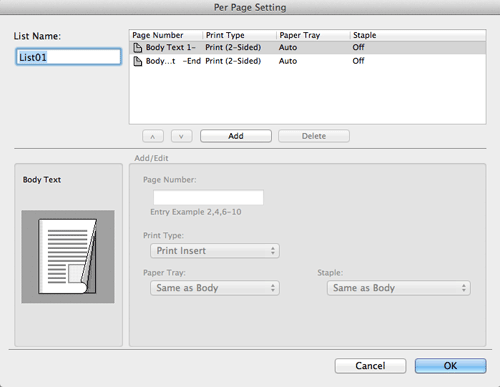Viewport: 500px width, 387px height.
Task: Click the Delete button
Action: tap(314, 136)
